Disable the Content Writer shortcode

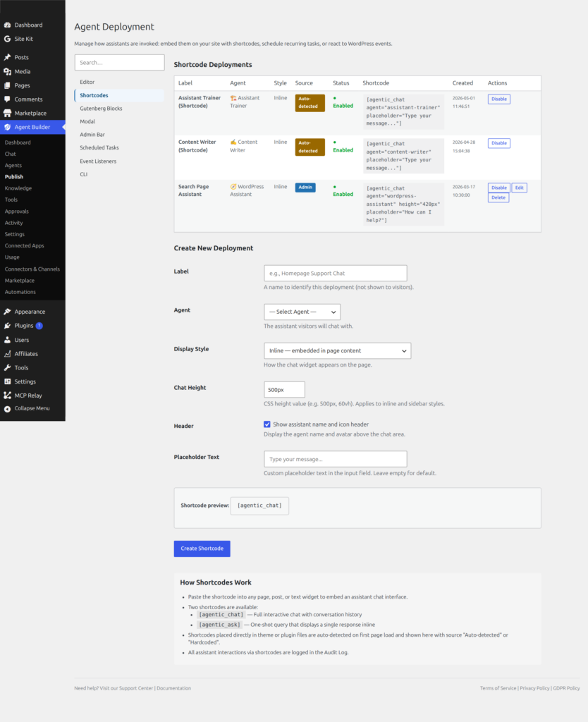(498, 143)
